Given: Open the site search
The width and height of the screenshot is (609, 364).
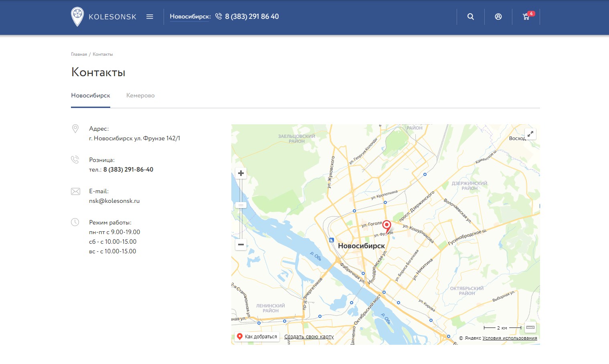Looking at the screenshot, I should [x=471, y=17].
